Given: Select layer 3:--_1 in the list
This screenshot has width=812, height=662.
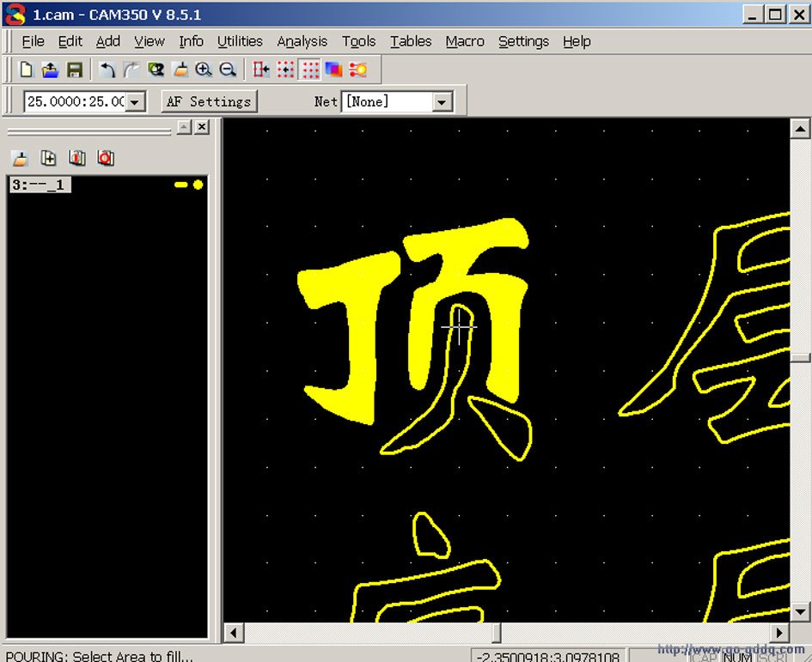Looking at the screenshot, I should tap(40, 185).
